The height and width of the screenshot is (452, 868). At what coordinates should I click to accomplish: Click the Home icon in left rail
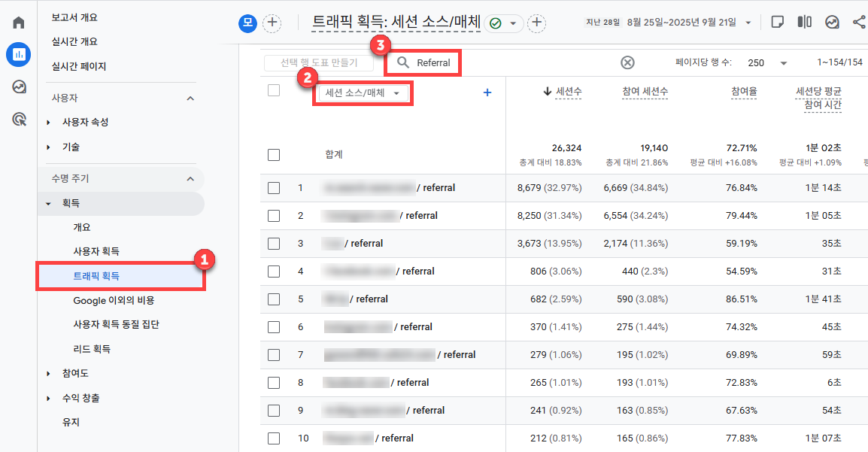click(x=18, y=23)
